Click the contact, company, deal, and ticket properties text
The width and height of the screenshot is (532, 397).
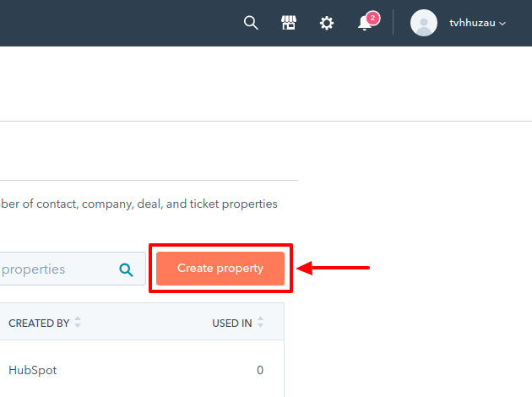157,204
